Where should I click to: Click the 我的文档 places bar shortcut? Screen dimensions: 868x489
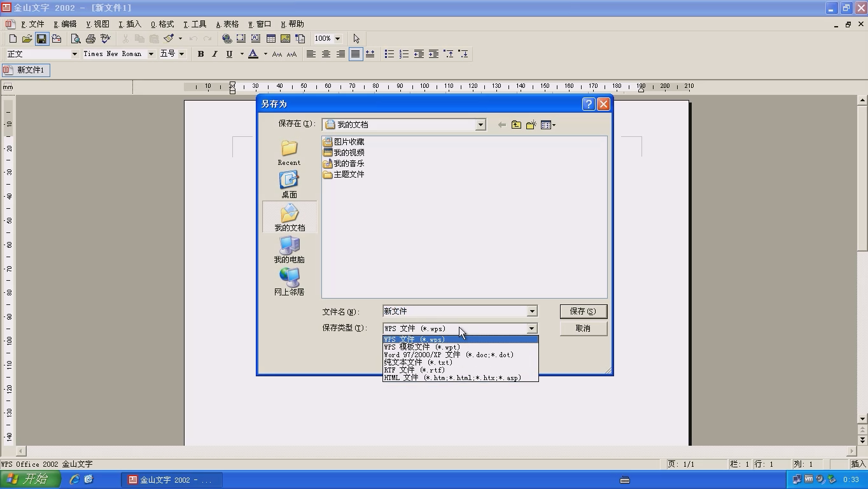click(289, 217)
